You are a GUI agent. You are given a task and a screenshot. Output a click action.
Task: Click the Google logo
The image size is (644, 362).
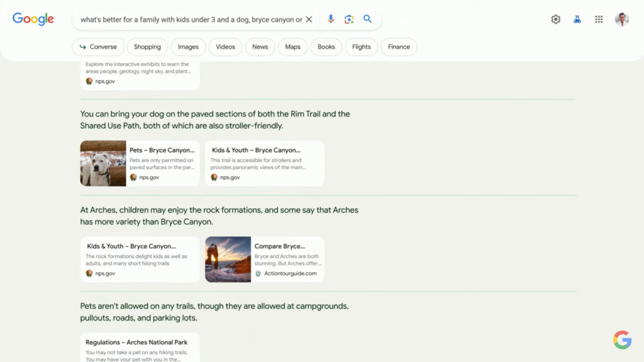pyautogui.click(x=33, y=19)
